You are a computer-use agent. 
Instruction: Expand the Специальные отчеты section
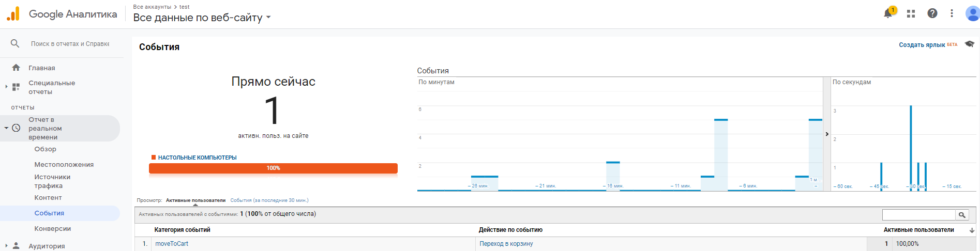pyautogui.click(x=6, y=87)
